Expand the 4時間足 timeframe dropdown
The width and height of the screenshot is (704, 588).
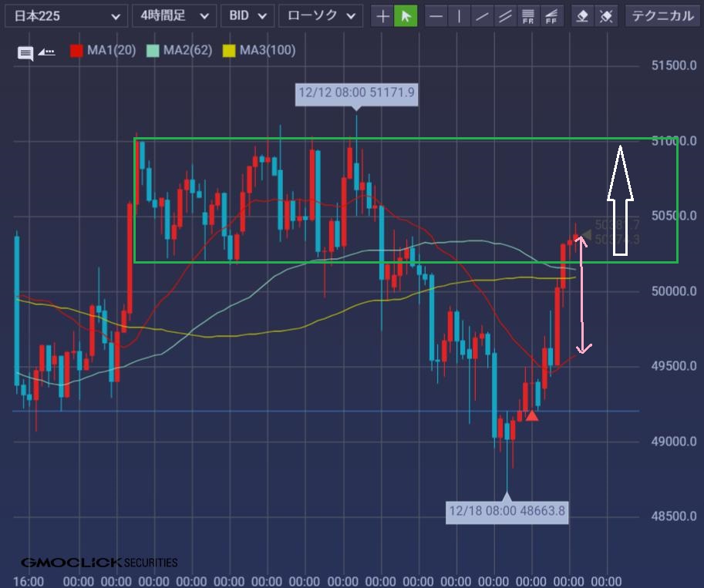pyautogui.click(x=173, y=15)
